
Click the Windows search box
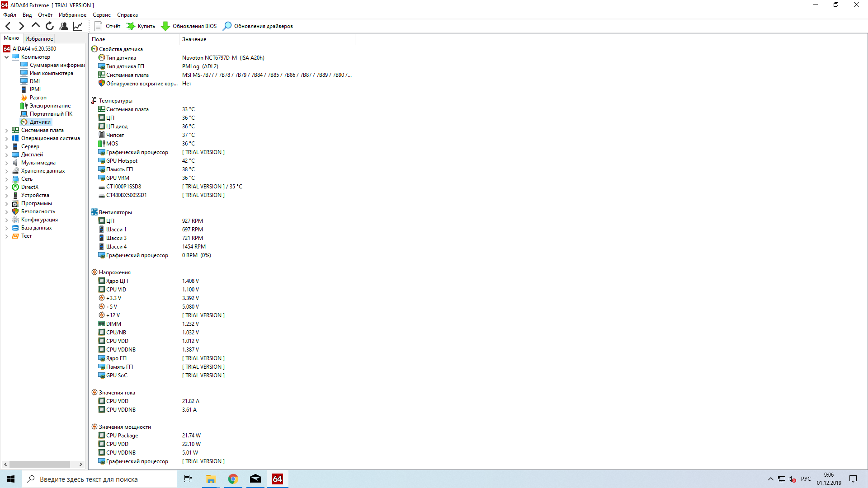[99, 479]
